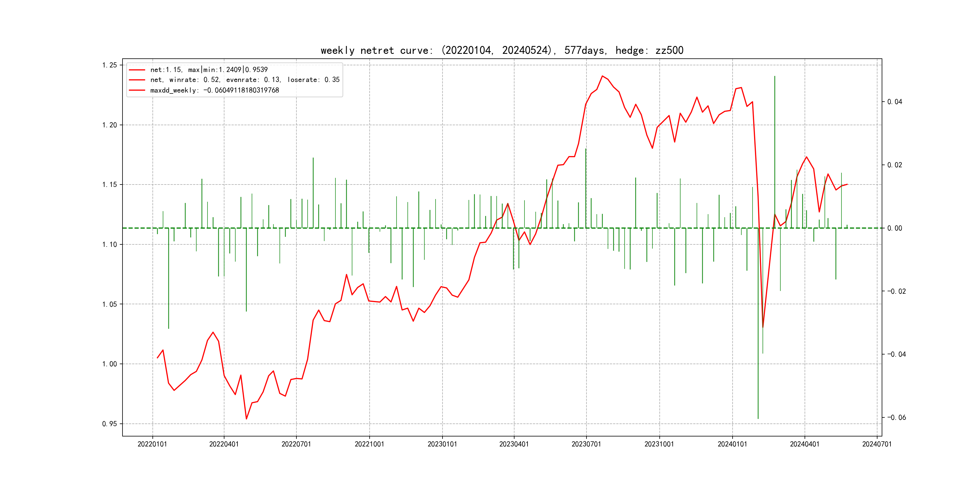Click the 20230101 x-axis label
980x490 pixels.
click(442, 444)
